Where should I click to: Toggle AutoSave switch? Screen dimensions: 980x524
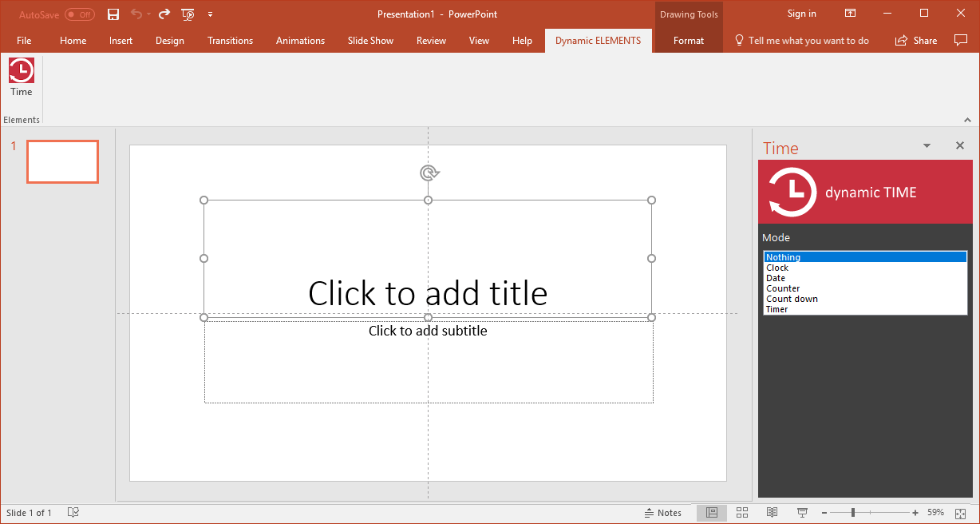(x=79, y=14)
